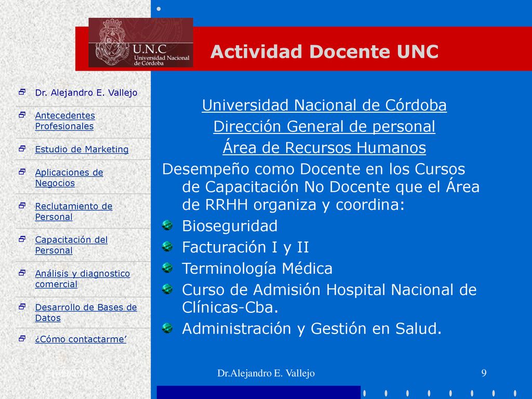Click bullet icon beside Aplicaciones de Negocios

pyautogui.click(x=22, y=171)
